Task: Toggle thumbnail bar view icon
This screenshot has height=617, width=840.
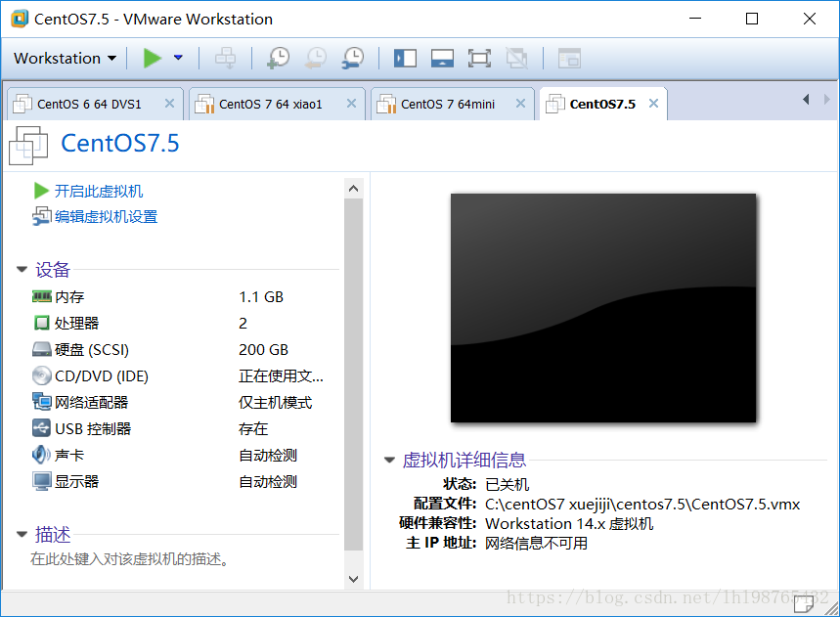Action: tap(443, 58)
